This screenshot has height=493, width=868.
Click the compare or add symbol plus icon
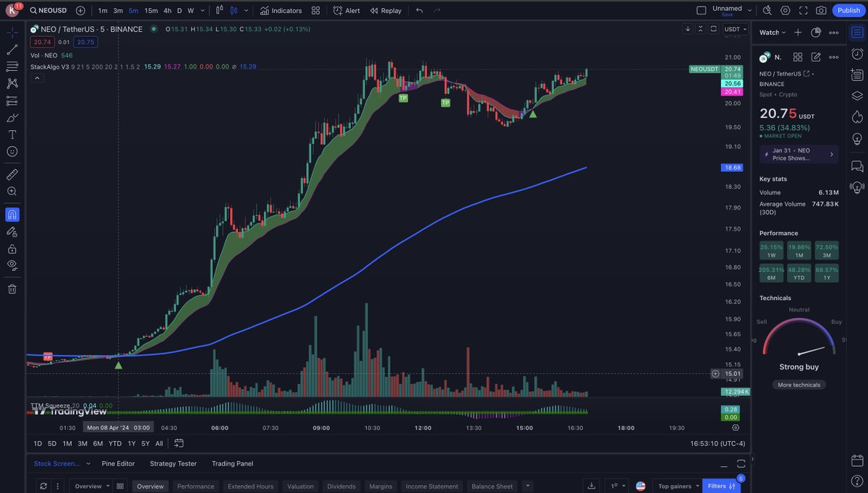coord(80,11)
